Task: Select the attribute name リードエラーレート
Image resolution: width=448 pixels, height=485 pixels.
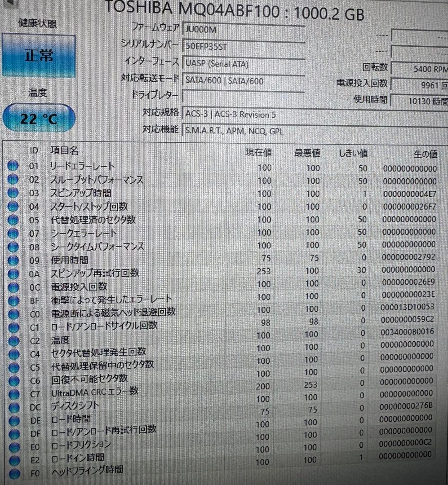Action: 82,166
